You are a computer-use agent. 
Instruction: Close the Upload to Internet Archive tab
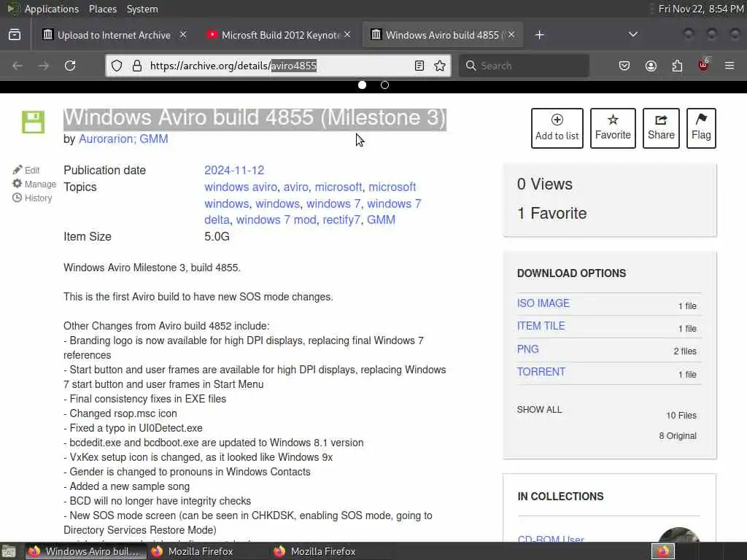183,34
